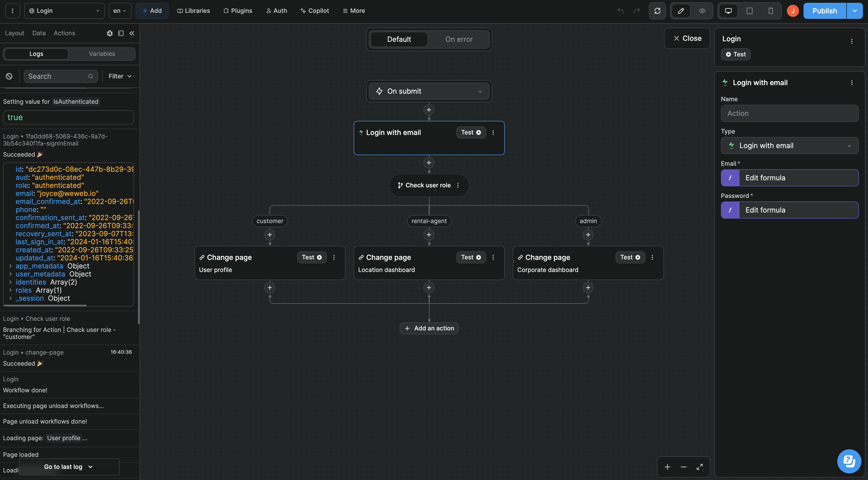Select the mobile viewport icon
The image size is (868, 480).
point(771,10)
